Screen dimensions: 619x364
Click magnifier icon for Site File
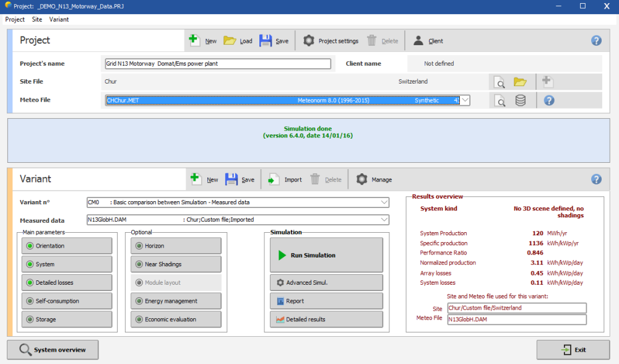pos(500,82)
